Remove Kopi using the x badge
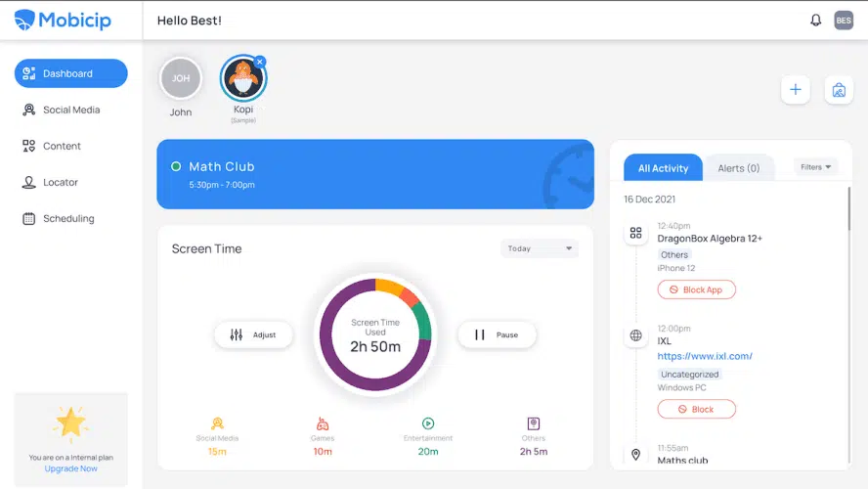868x489 pixels. coord(260,62)
